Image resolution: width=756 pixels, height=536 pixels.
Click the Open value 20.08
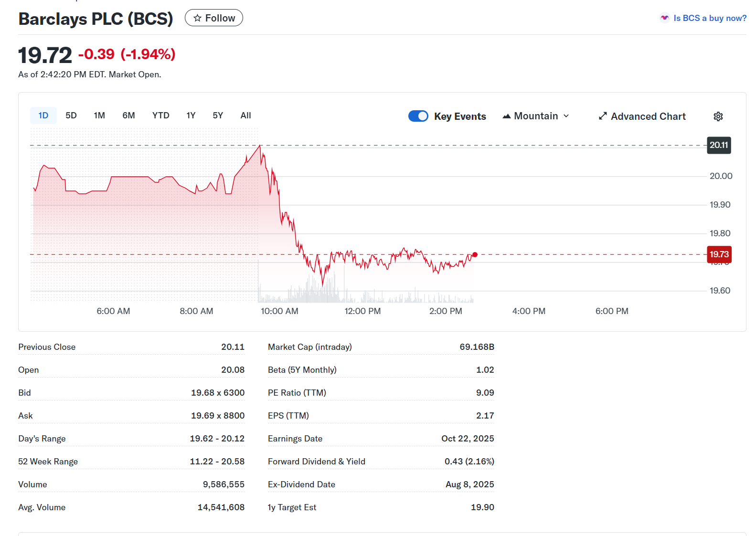(x=233, y=370)
